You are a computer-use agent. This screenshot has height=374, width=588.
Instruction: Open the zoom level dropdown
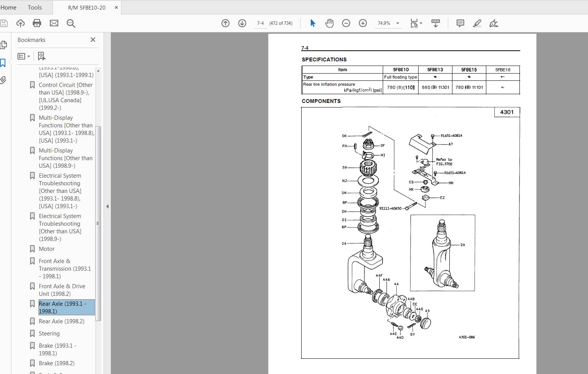(x=397, y=23)
